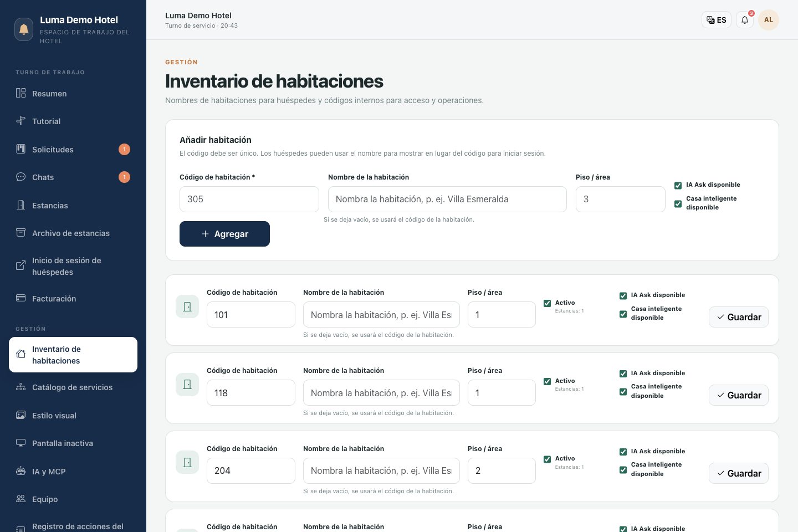Open Estilo visual settings
This screenshot has width=798, height=532.
click(73, 416)
